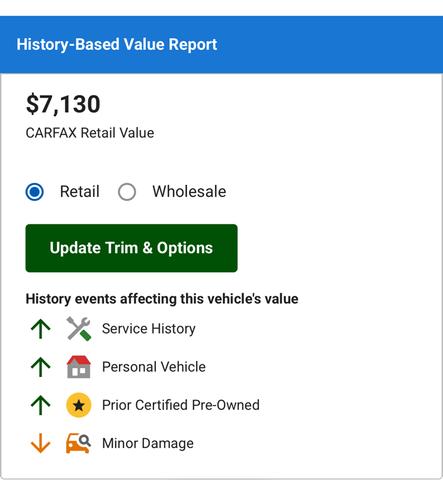
Task: Click the Wholesale label text
Action: point(189,192)
